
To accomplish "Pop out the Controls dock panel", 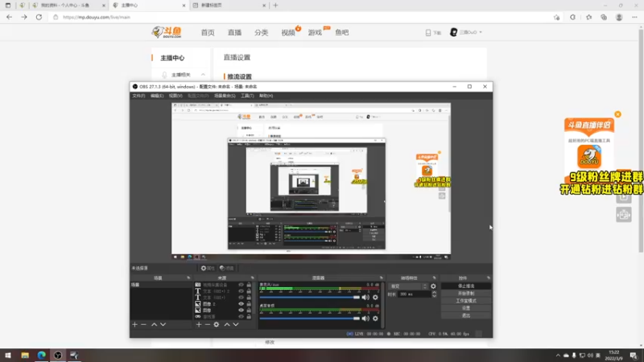I will point(489,278).
